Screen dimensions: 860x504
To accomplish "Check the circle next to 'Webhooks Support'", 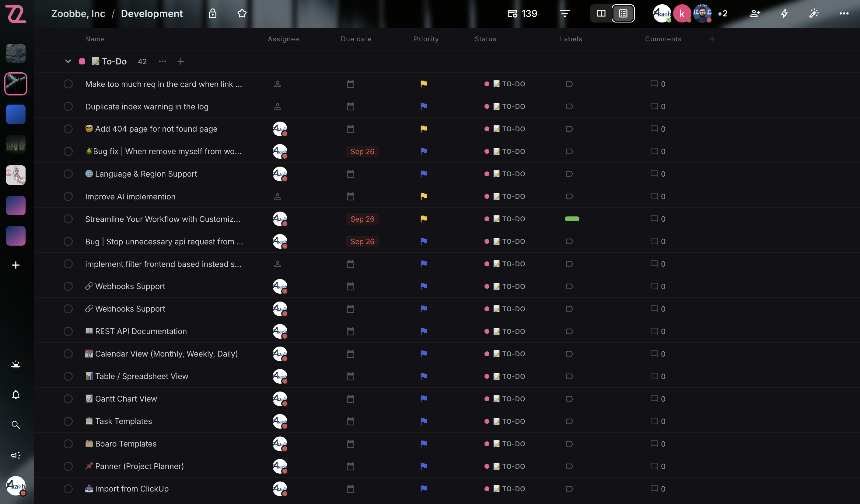I will click(68, 286).
